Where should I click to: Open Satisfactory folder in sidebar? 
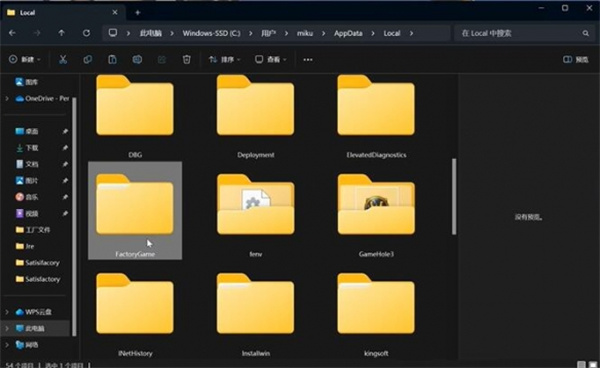pos(38,279)
